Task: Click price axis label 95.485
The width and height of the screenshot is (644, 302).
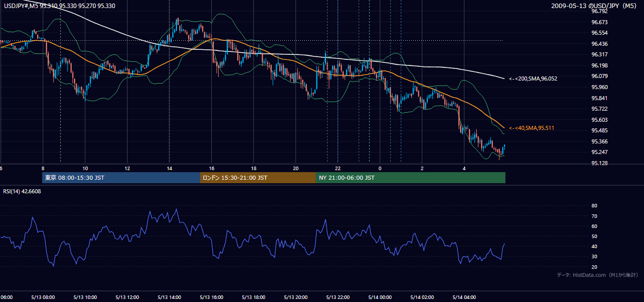Action: (x=599, y=130)
